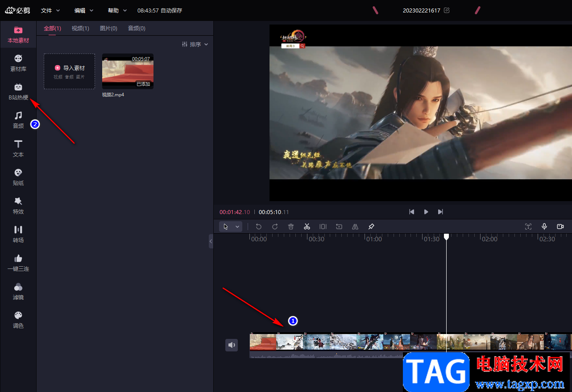
Task: Open the 编辑 menu
Action: (x=84, y=10)
